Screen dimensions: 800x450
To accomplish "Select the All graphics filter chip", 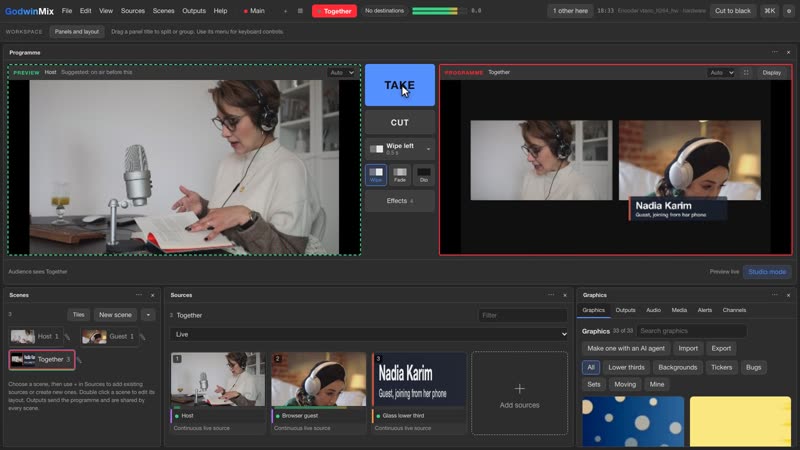I will [591, 367].
